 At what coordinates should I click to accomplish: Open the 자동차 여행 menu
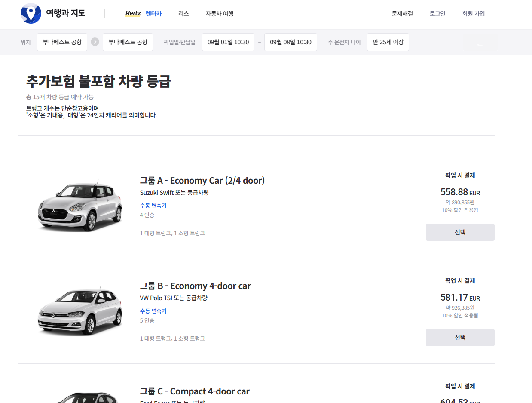219,13
